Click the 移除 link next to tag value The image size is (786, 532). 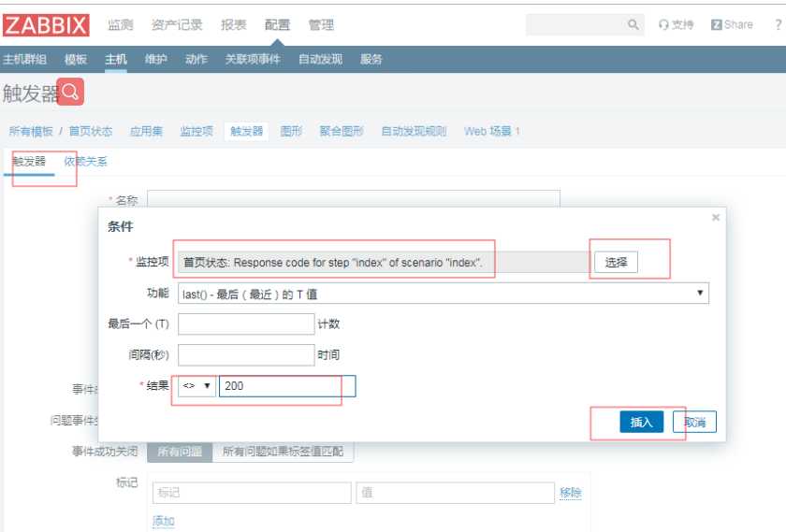(x=570, y=493)
